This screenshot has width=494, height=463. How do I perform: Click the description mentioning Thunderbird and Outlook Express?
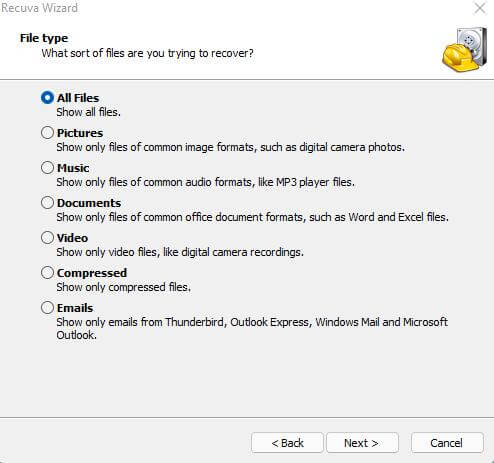click(252, 329)
